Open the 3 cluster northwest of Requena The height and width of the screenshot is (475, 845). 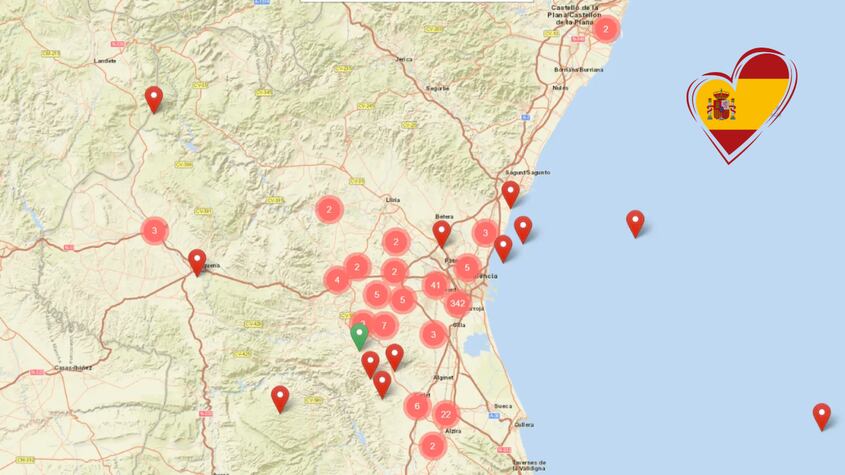point(155,231)
